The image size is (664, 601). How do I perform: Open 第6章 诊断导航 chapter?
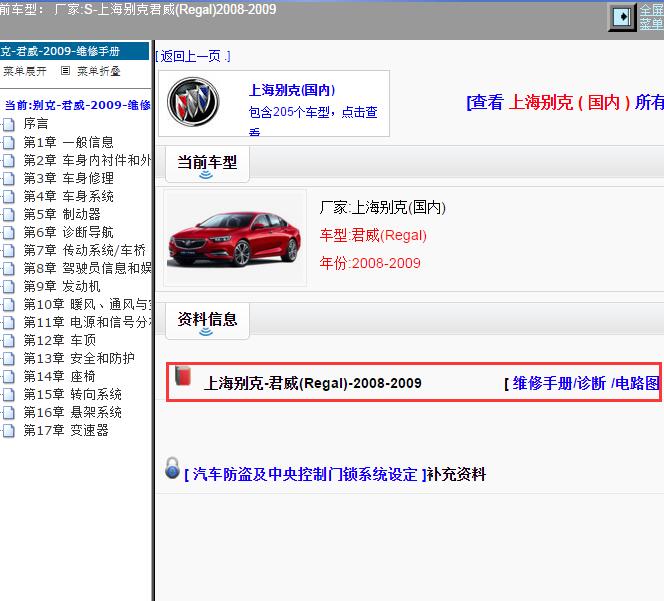[69, 232]
